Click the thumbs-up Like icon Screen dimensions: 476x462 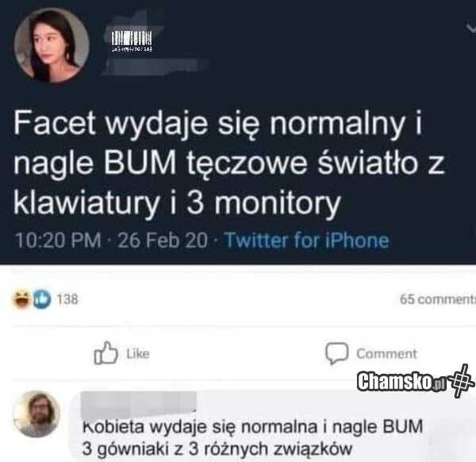[106, 353]
